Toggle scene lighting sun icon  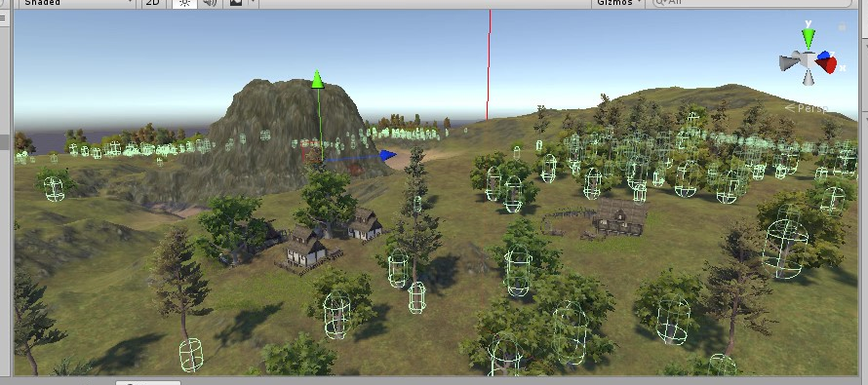[x=184, y=3]
